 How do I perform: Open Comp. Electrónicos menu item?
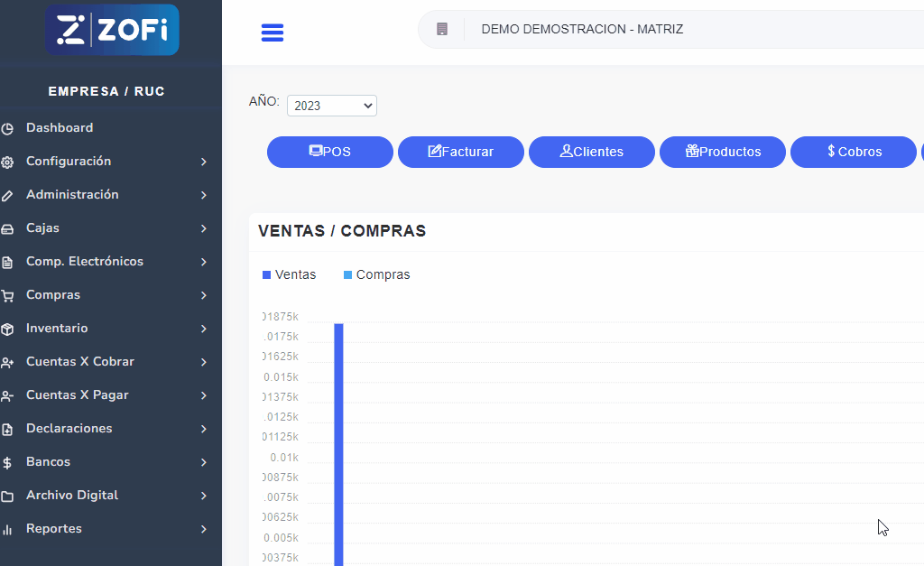click(85, 262)
